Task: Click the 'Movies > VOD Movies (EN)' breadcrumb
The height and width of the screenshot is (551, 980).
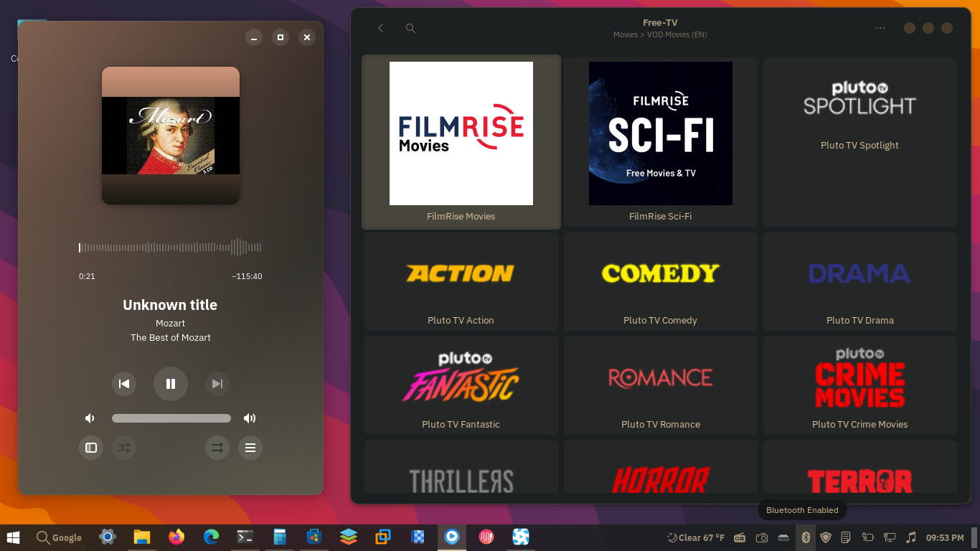Action: pos(660,34)
